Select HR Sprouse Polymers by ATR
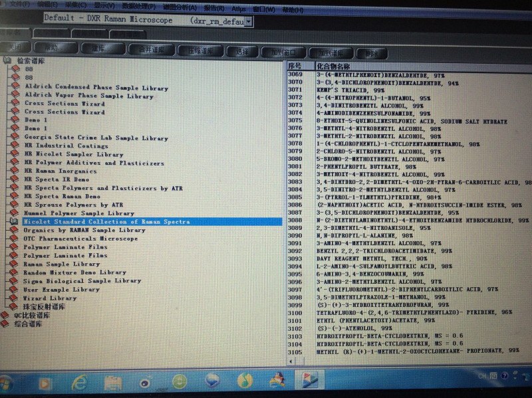The width and height of the screenshot is (532, 398). click(73, 205)
